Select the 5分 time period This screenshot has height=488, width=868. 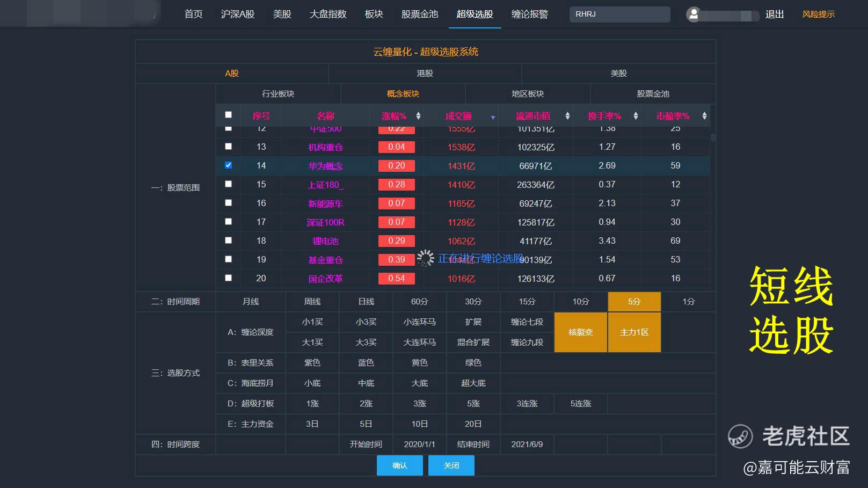coord(634,302)
